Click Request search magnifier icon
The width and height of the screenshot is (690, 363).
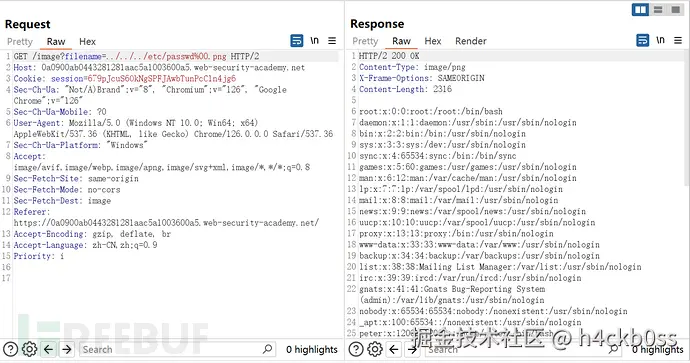pos(268,349)
